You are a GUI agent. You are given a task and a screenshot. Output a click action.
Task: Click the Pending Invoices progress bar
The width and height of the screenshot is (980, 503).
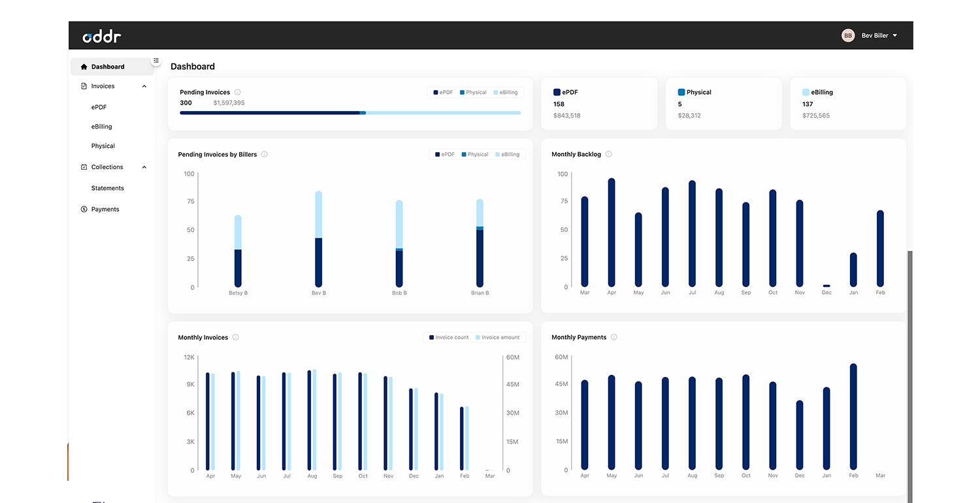[x=350, y=113]
